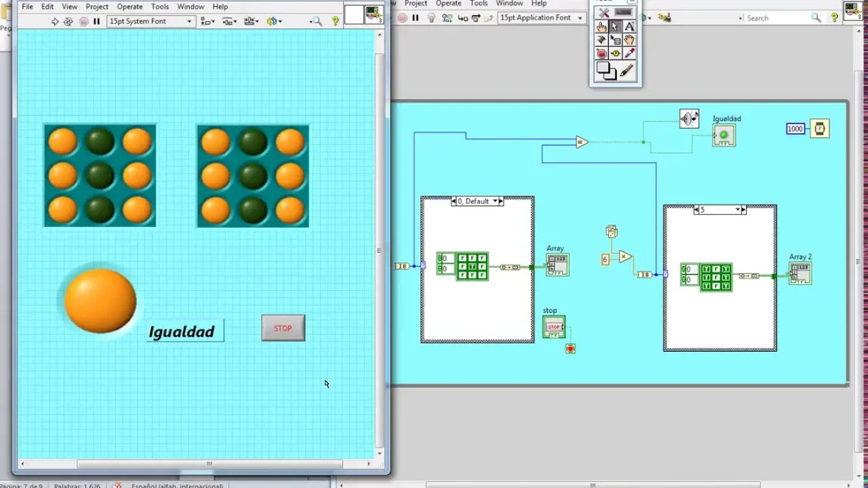Toggle top-left LED in the left array
The image size is (868, 488).
point(62,142)
